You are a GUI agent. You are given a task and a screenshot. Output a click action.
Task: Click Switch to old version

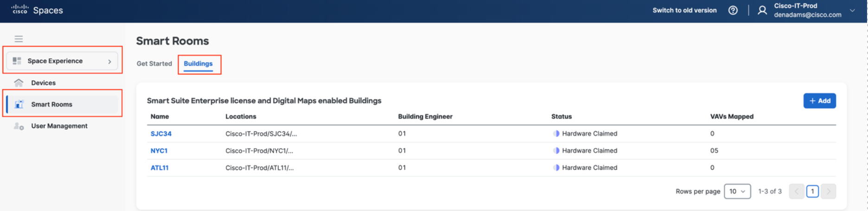tap(684, 10)
